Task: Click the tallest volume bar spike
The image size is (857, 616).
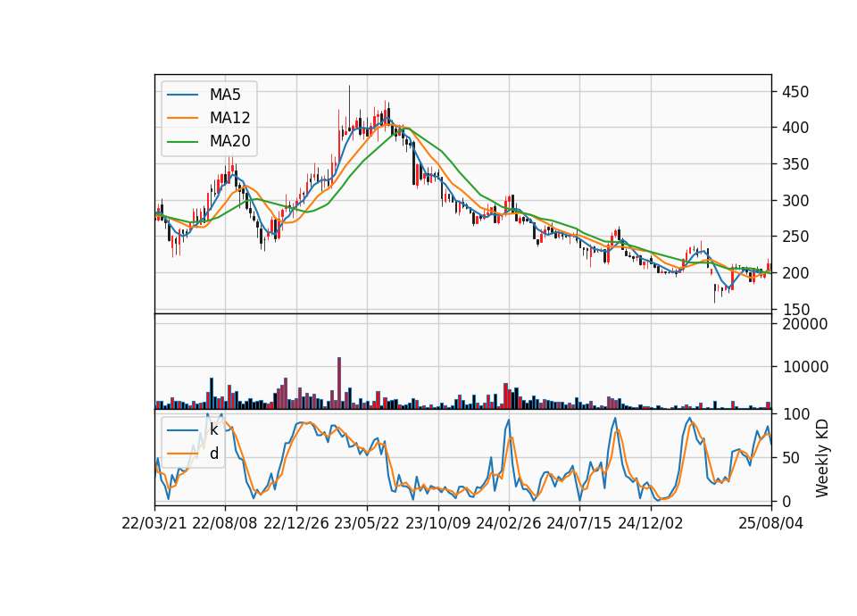Action: point(339,383)
